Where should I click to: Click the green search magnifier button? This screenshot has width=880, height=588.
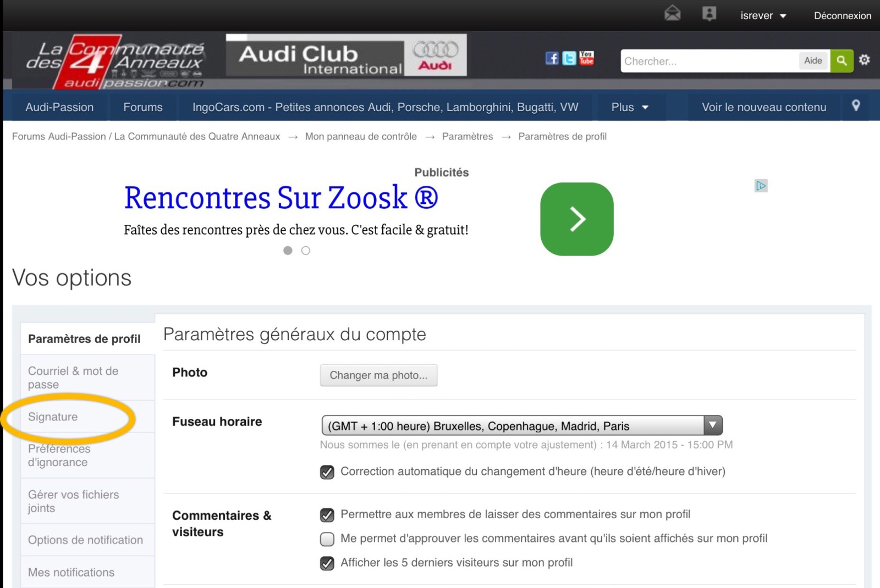click(842, 60)
